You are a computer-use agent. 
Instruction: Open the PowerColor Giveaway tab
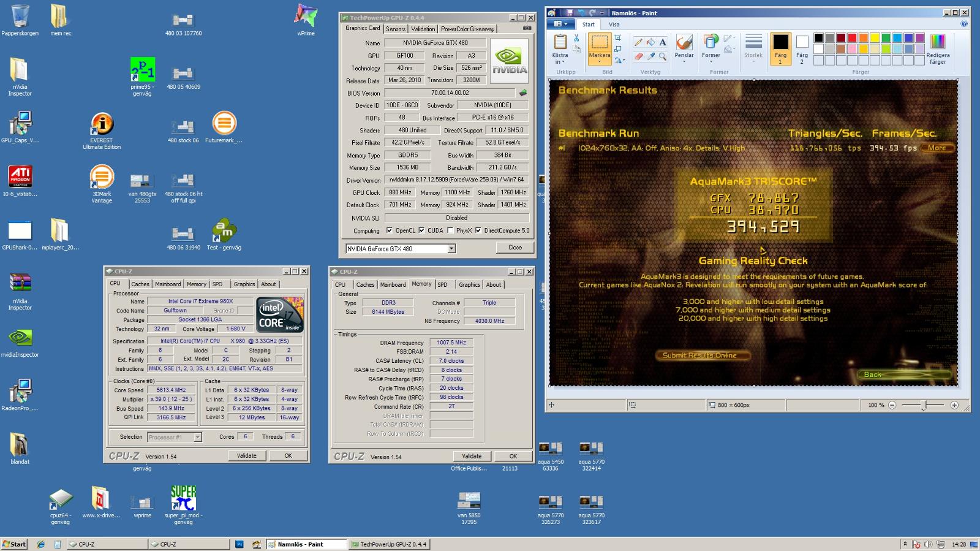[x=467, y=29]
